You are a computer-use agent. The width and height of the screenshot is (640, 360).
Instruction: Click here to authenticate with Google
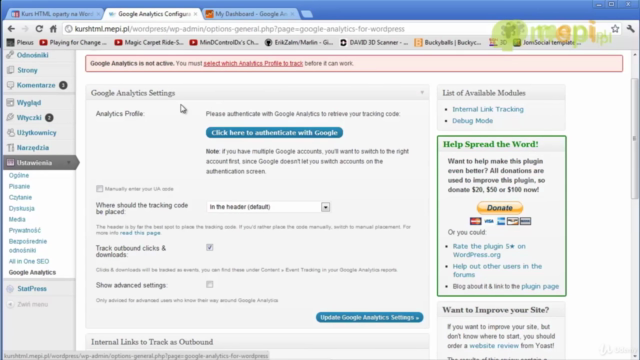(x=274, y=133)
